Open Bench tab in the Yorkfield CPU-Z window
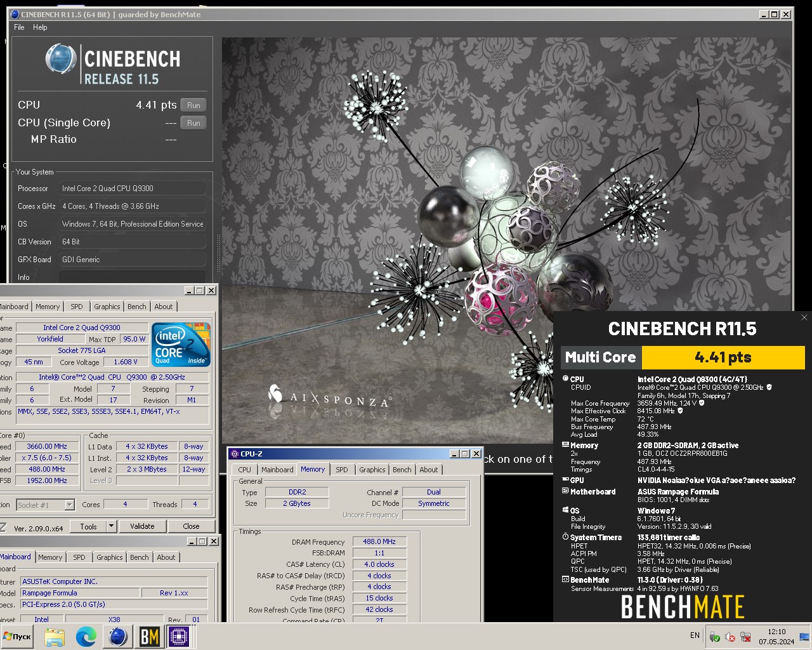The width and height of the screenshot is (812, 650). [137, 307]
